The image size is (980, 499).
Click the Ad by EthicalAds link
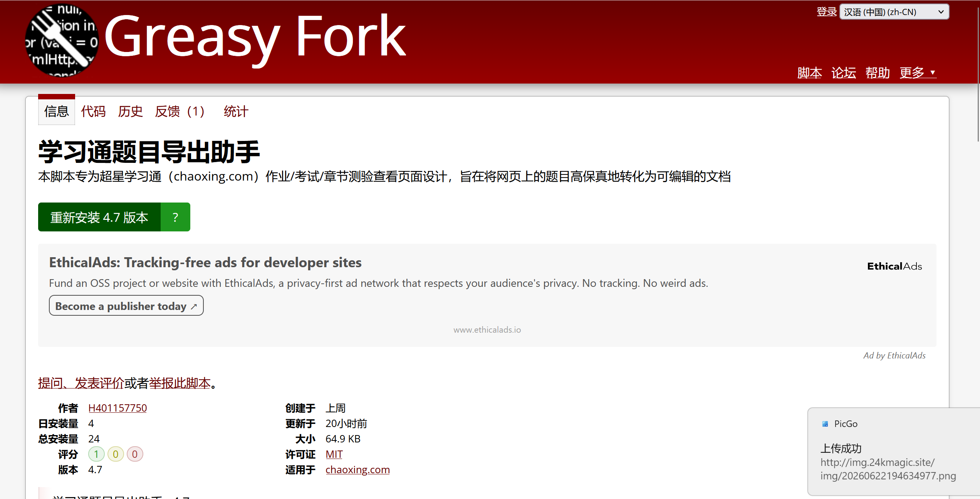coord(894,355)
